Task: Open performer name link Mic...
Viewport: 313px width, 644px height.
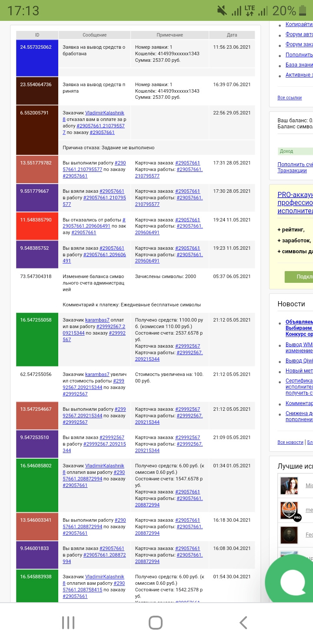Action: (x=309, y=486)
